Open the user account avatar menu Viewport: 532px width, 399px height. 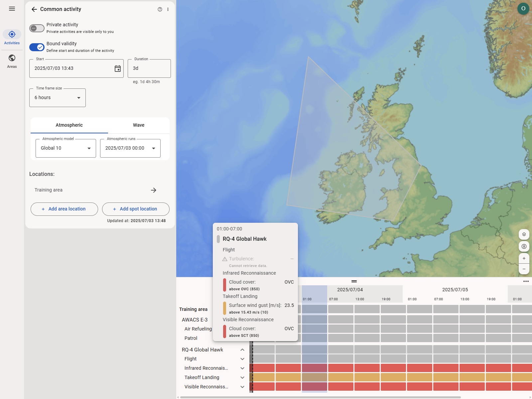click(523, 9)
